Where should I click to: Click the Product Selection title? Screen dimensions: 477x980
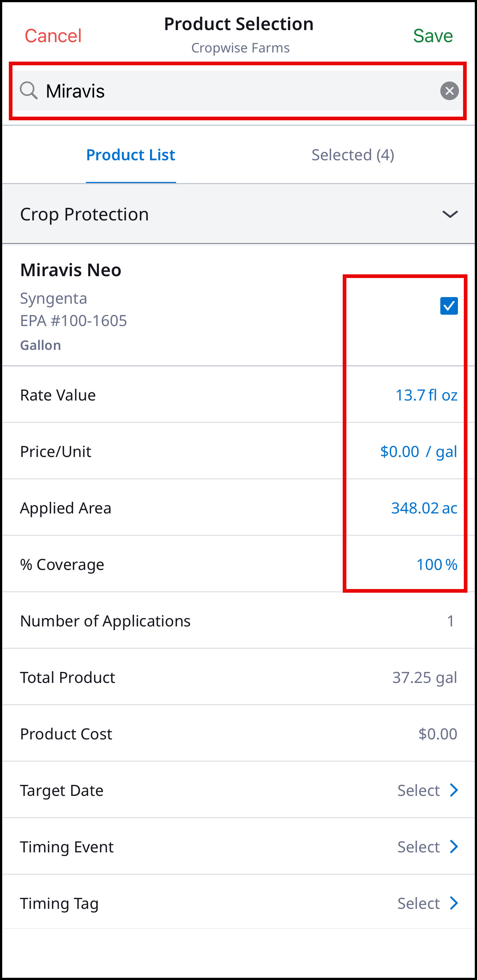click(239, 24)
